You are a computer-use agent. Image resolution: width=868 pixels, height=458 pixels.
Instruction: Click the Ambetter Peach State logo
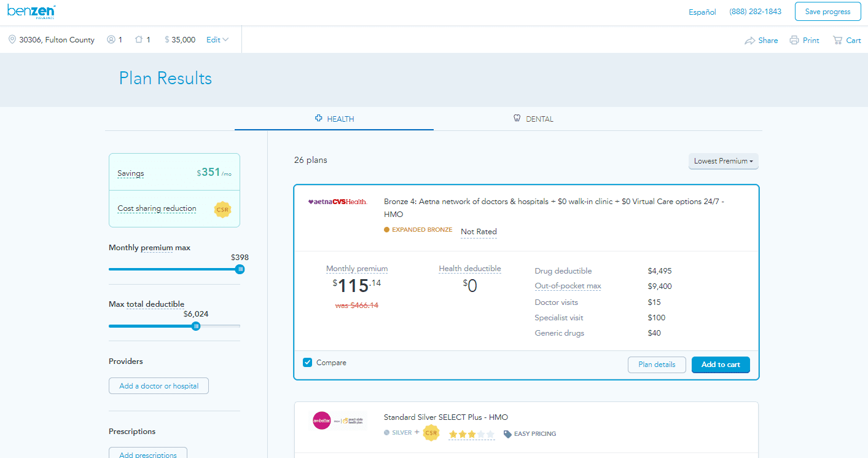[339, 420]
